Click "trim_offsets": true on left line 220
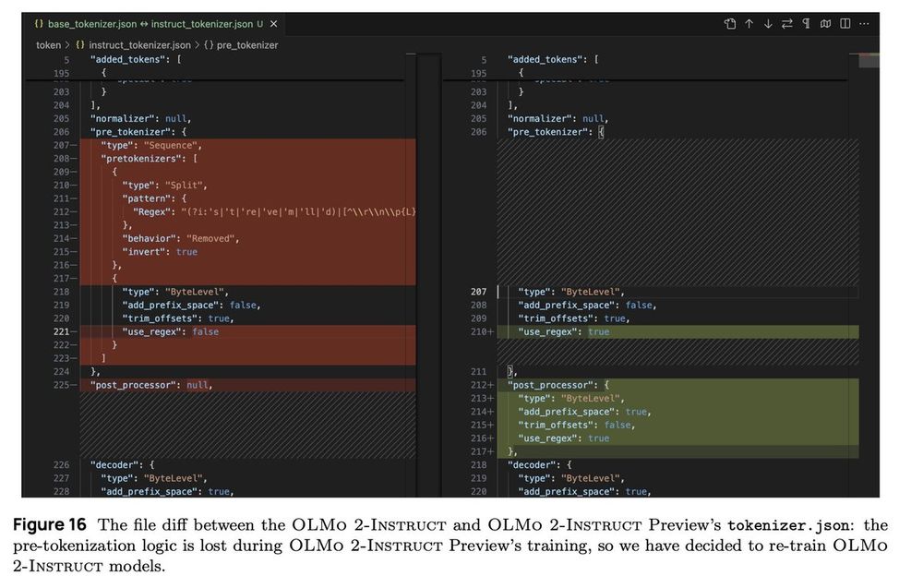The height and width of the screenshot is (588, 923). pos(178,318)
